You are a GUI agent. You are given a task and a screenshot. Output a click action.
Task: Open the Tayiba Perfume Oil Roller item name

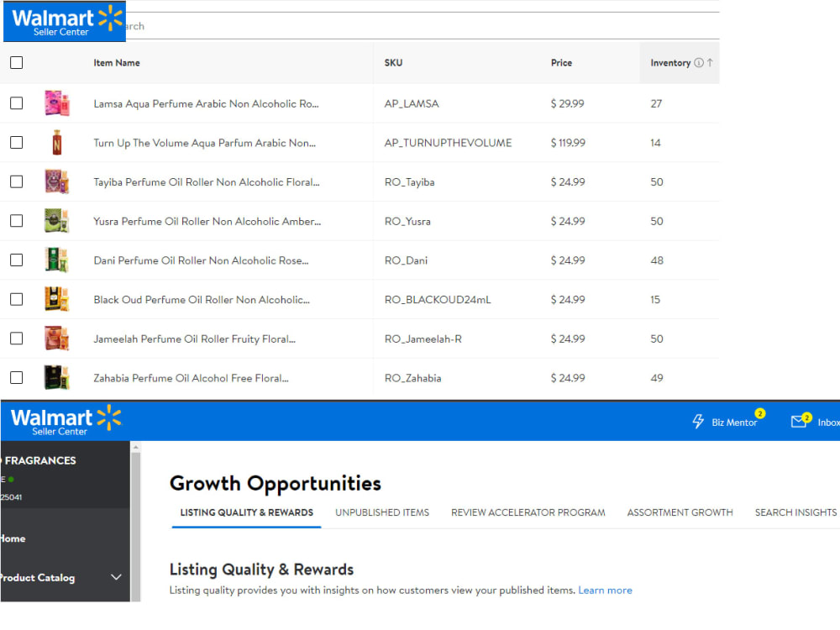point(207,182)
